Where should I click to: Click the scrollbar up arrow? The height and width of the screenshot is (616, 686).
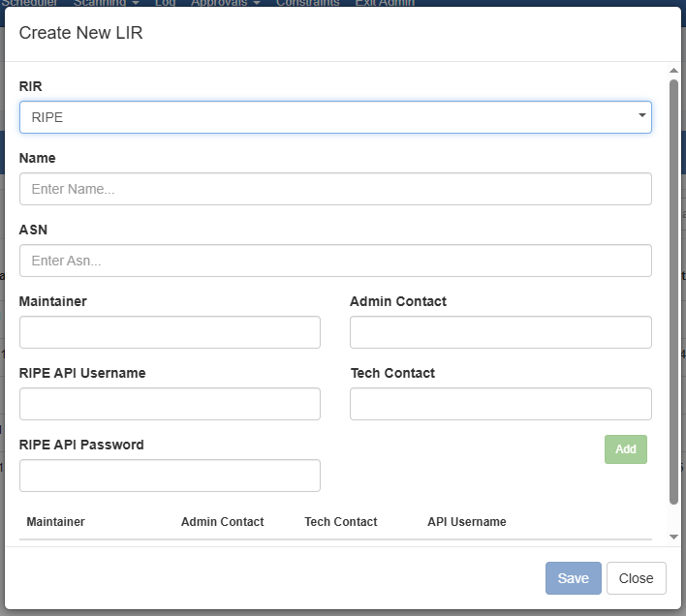tap(673, 71)
